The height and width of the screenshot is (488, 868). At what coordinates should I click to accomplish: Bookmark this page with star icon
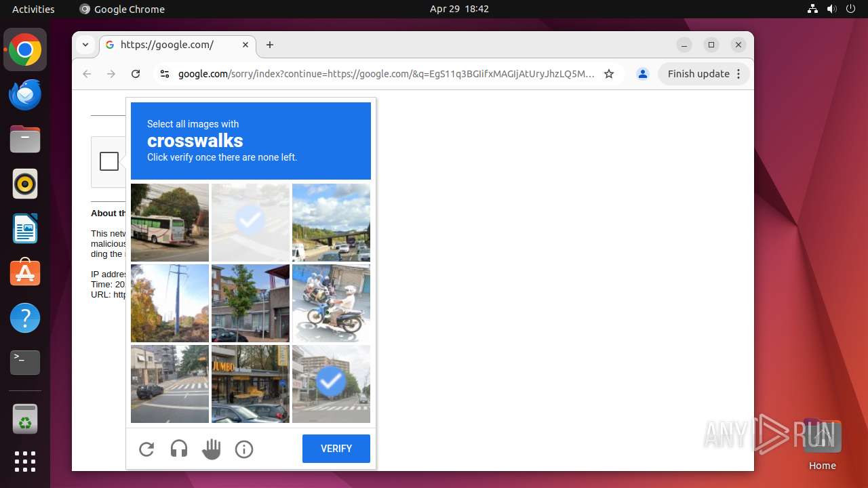tap(609, 74)
